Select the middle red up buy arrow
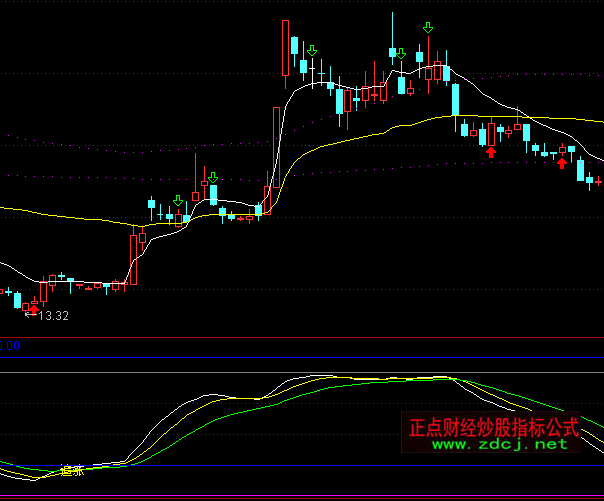604x501 pixels. point(491,152)
